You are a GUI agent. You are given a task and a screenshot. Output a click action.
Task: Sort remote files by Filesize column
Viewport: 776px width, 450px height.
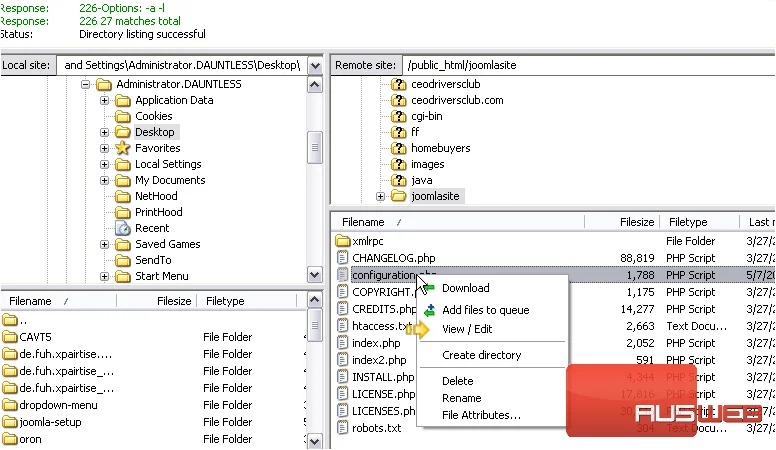[622, 222]
